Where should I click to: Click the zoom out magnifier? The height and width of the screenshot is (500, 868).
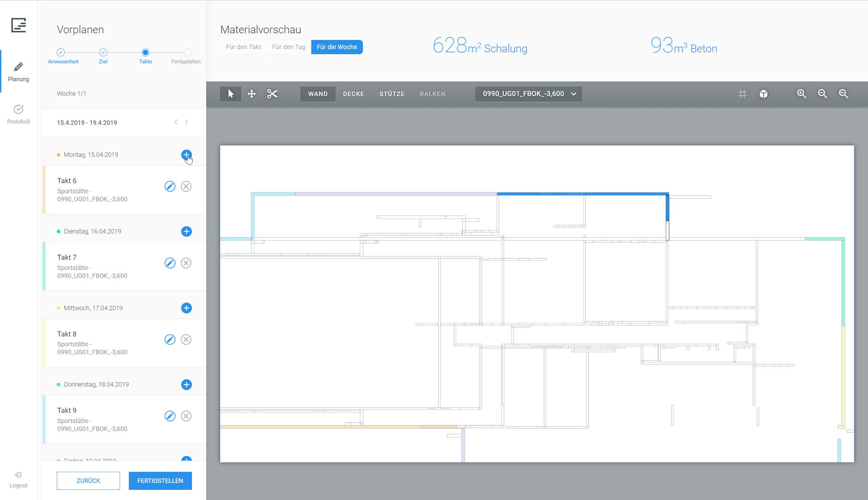[822, 94]
